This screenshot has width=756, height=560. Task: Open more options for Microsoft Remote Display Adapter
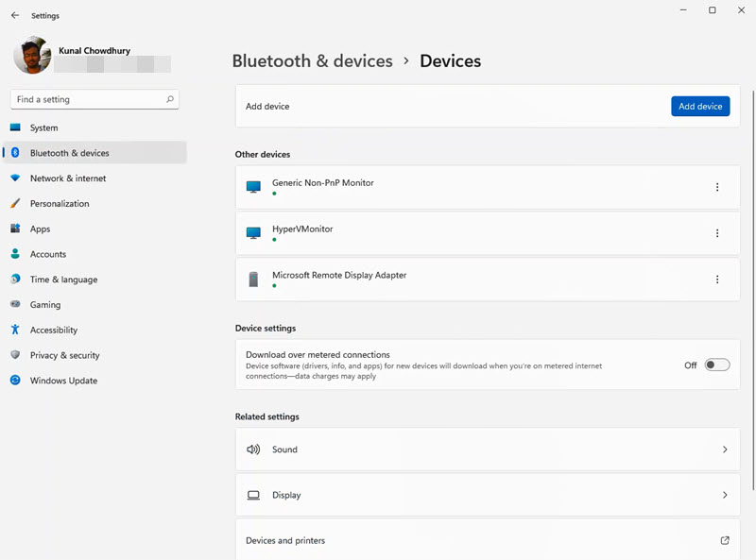point(717,280)
